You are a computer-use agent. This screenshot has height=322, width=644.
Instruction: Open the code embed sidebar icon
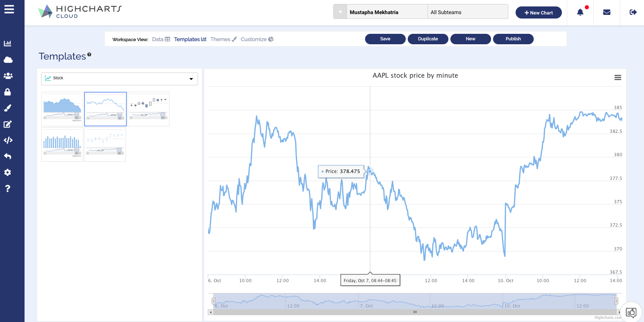[8, 140]
